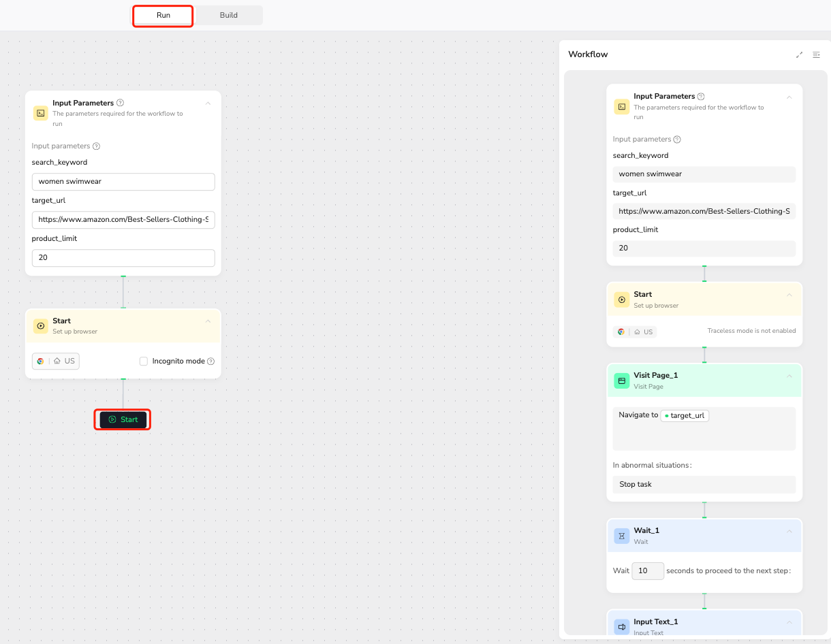Click the Workflow panel Start play icon

coord(621,300)
